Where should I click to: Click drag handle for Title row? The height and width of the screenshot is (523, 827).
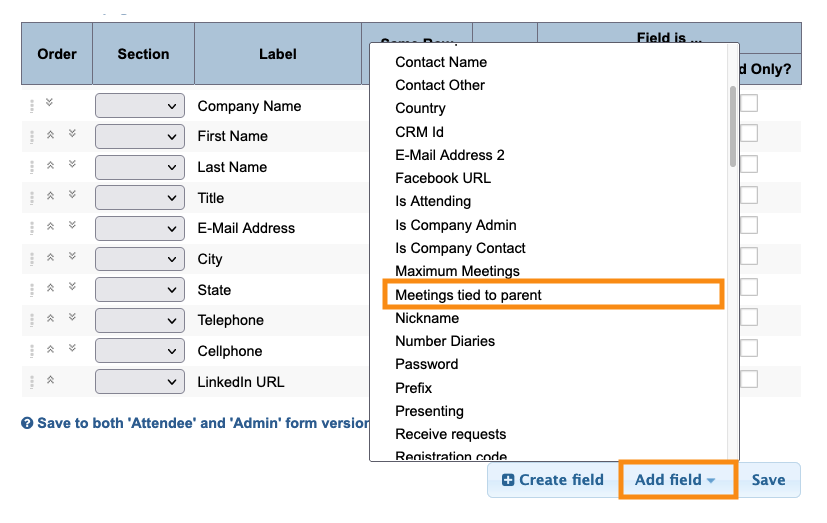[x=32, y=197]
